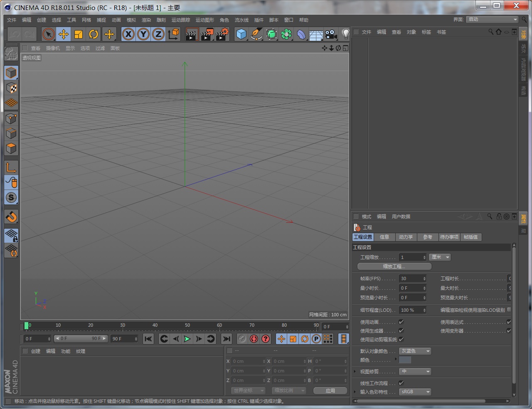Screen dimensions: 532x409
Task: Switch to texture mode checkered cube
Action: click(x=11, y=88)
